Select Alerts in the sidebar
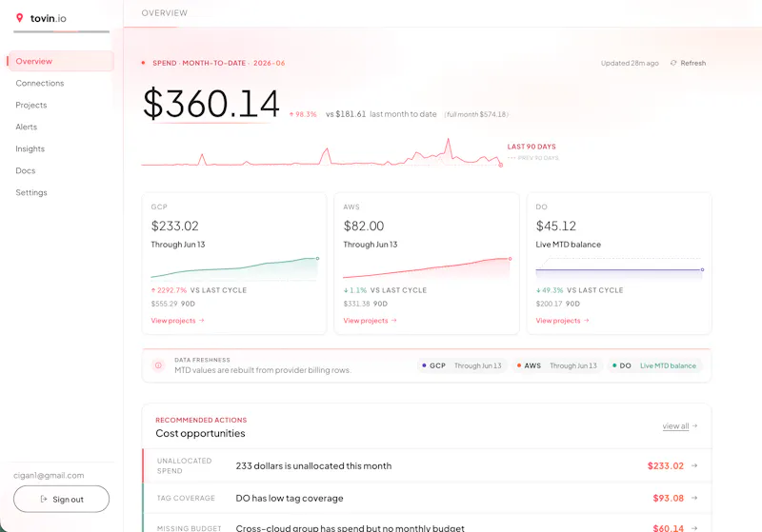Screen dimensions: 762x532 pos(27,127)
